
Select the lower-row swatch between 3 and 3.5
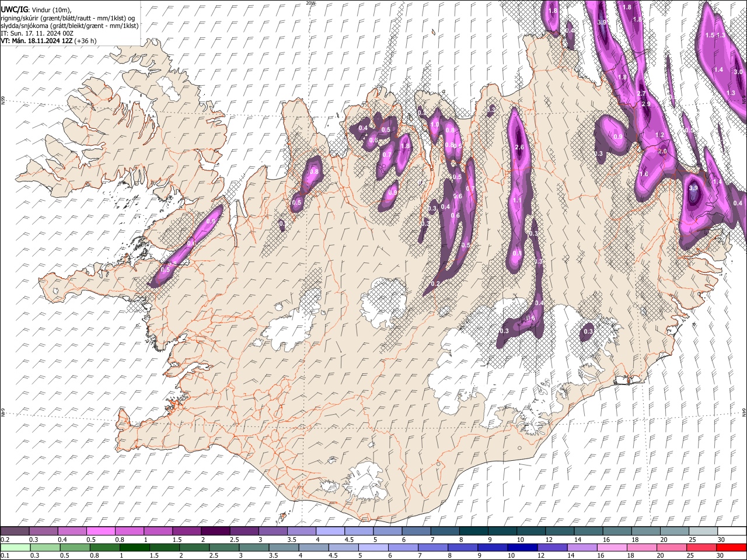(254, 547)
